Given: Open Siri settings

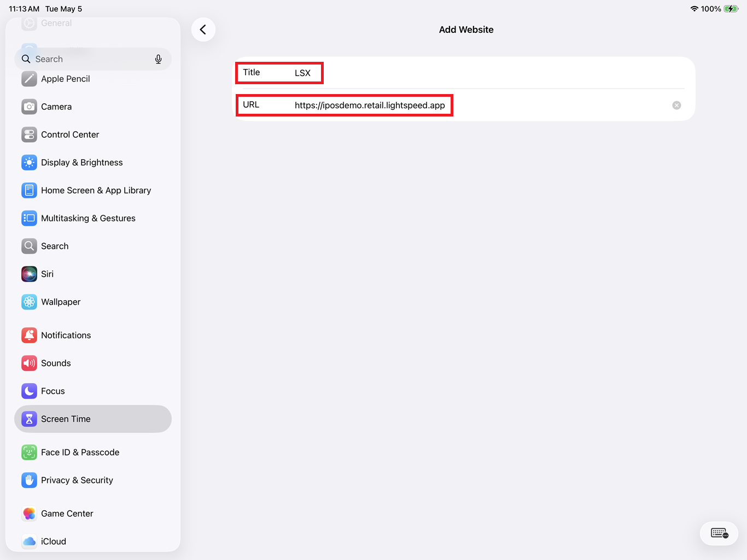Looking at the screenshot, I should (x=93, y=274).
